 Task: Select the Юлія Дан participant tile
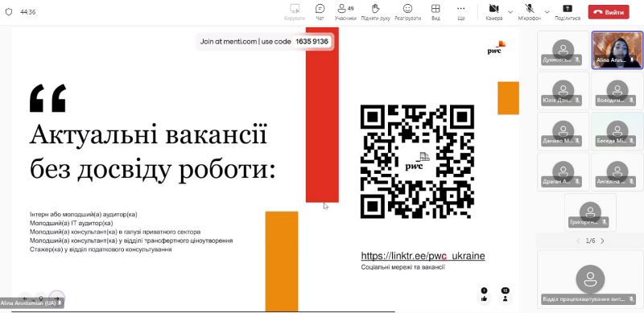(563, 90)
